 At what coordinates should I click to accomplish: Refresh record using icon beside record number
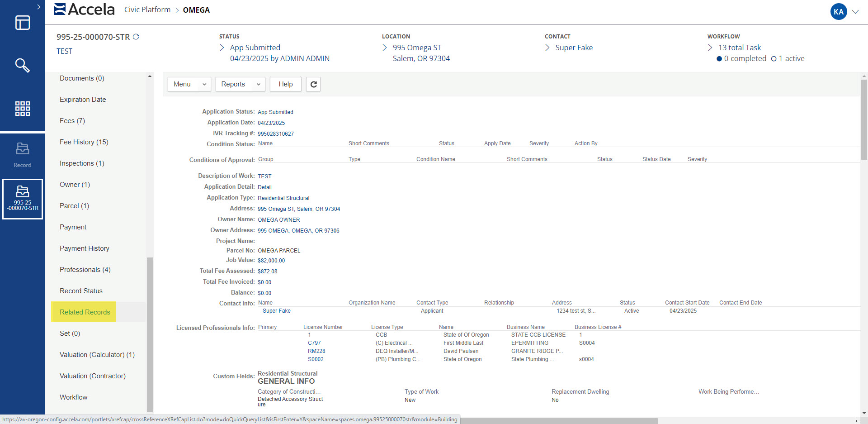pyautogui.click(x=136, y=37)
